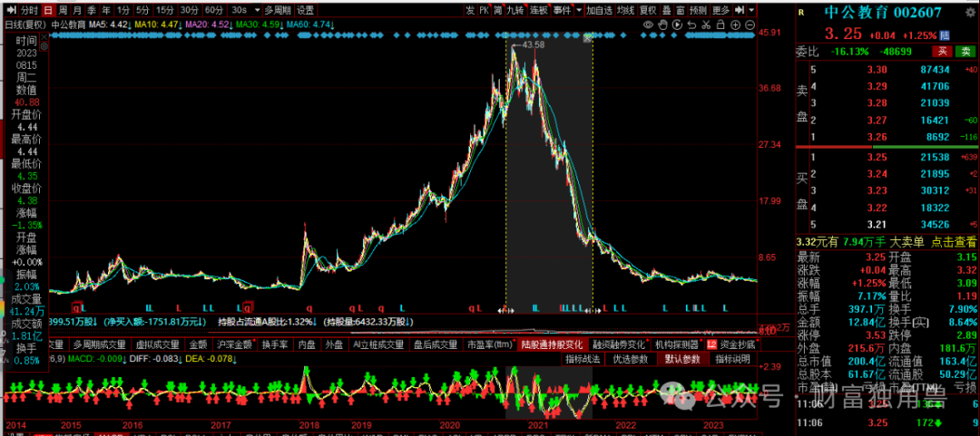Open the dropdown arrow after 事件

[x=579, y=10]
